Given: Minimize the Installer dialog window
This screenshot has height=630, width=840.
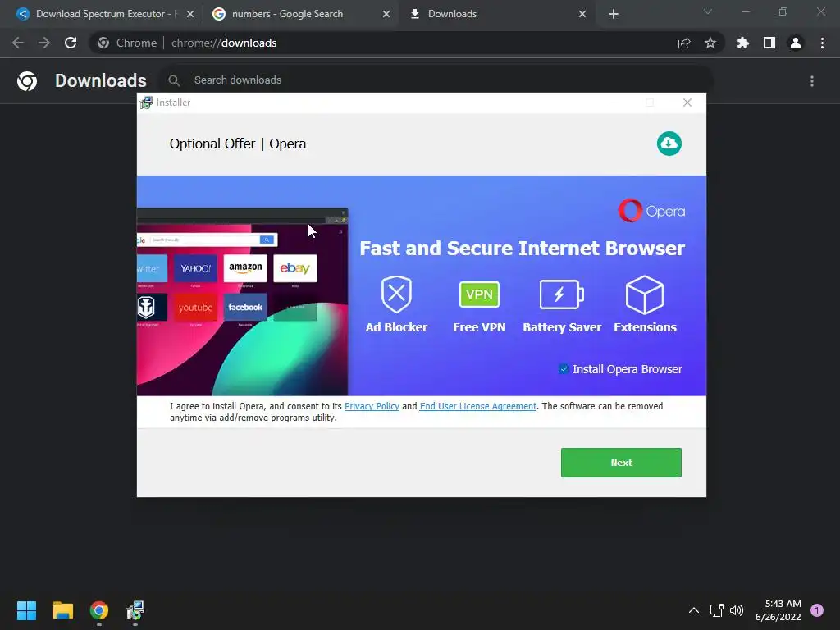Looking at the screenshot, I should tap(613, 103).
